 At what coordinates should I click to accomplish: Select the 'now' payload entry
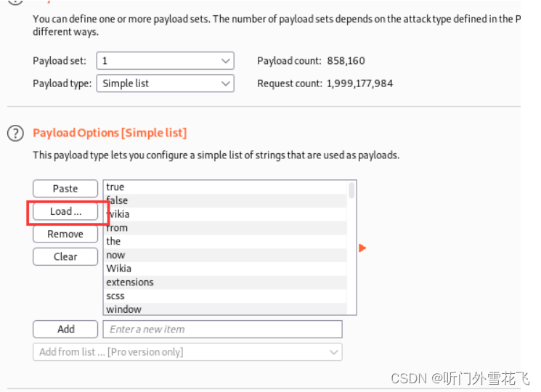pos(226,255)
